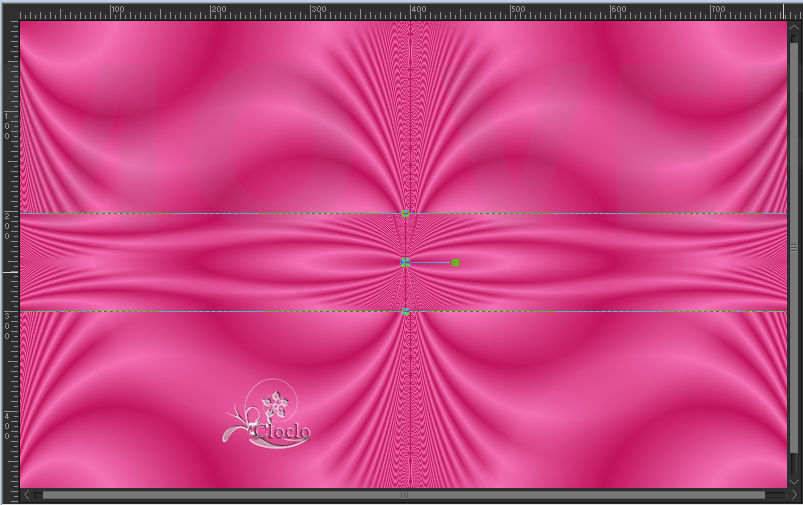Screen dimensions: 803x505
Task: Click the ruler origin corner box
Action: tap(9, 8)
